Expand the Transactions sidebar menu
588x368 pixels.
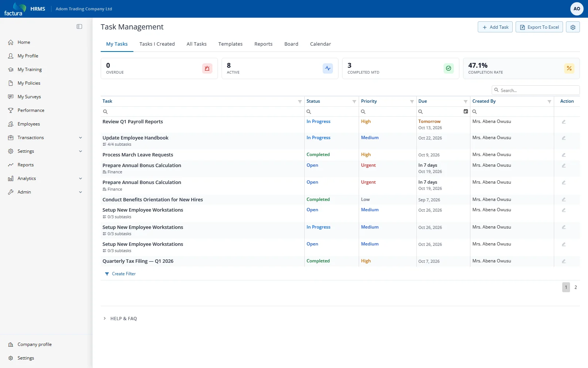pyautogui.click(x=80, y=138)
